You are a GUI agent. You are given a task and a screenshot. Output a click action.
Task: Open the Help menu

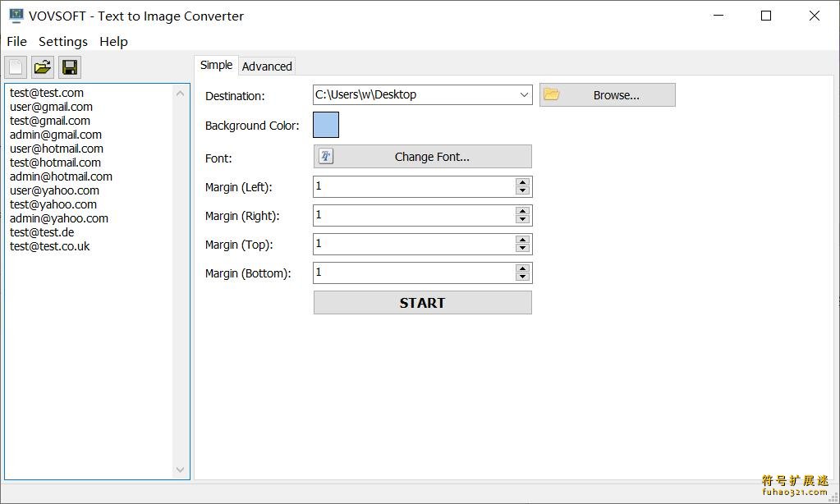pyautogui.click(x=113, y=41)
